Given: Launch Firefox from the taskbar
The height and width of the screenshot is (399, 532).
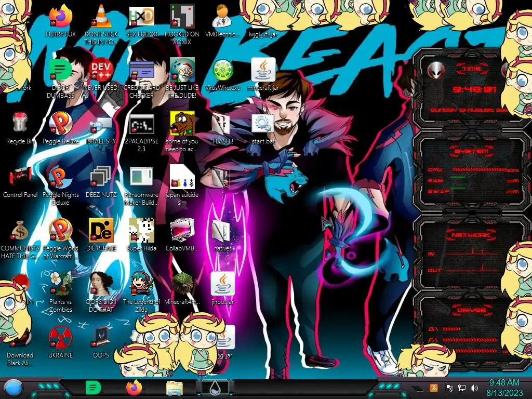Looking at the screenshot, I should [x=134, y=388].
